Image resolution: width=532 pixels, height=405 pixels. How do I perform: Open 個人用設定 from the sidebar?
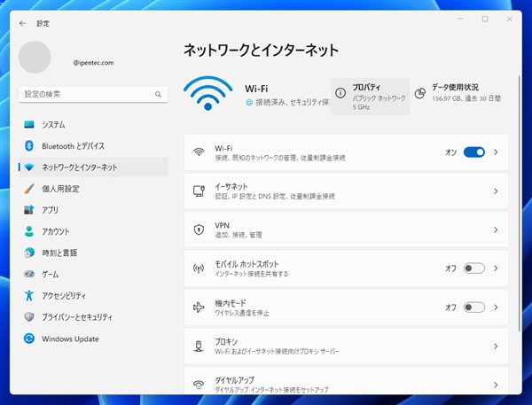(93, 189)
